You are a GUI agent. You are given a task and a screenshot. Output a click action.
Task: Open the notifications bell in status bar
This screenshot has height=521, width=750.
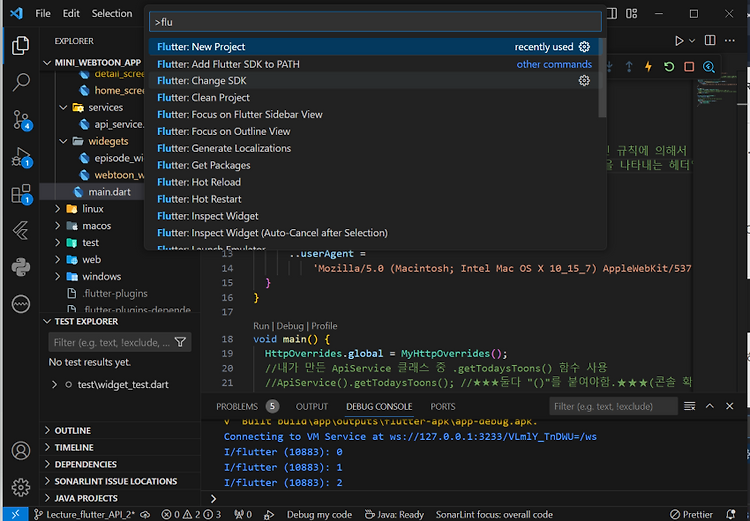tap(731, 514)
